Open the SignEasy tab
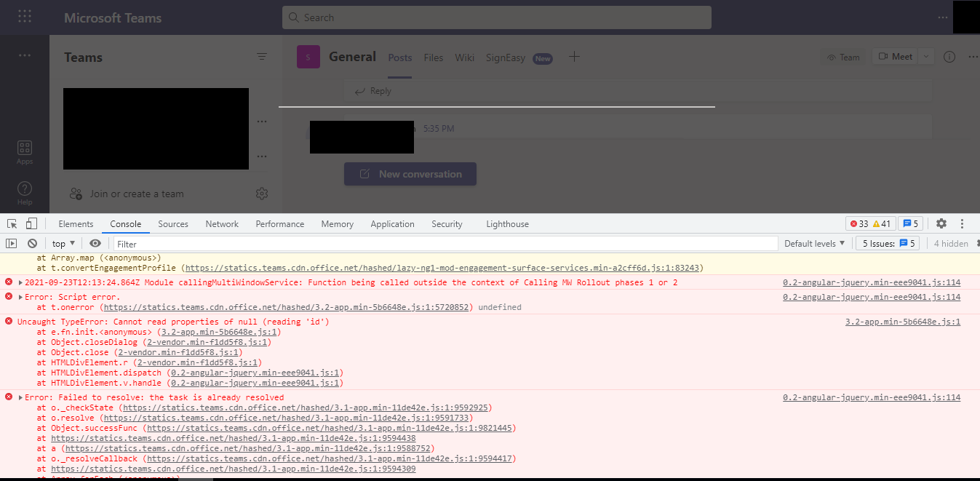Screen dimensions: 980x481 [x=506, y=57]
